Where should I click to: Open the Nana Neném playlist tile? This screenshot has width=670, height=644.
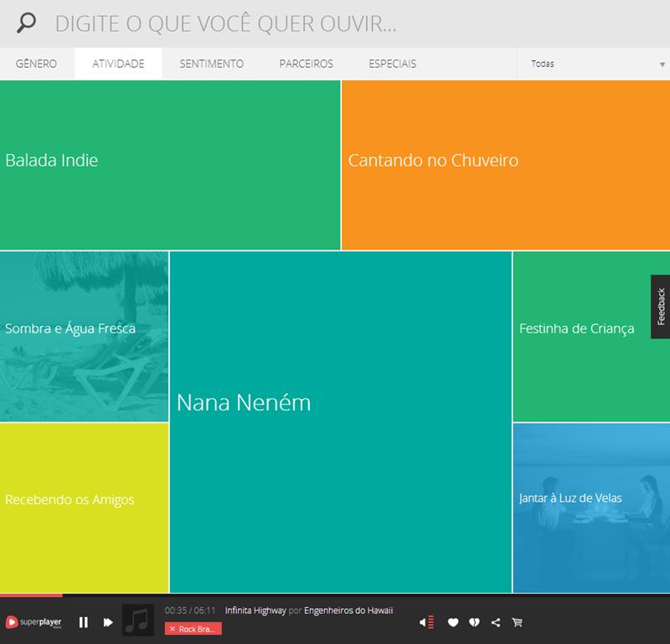(x=340, y=422)
